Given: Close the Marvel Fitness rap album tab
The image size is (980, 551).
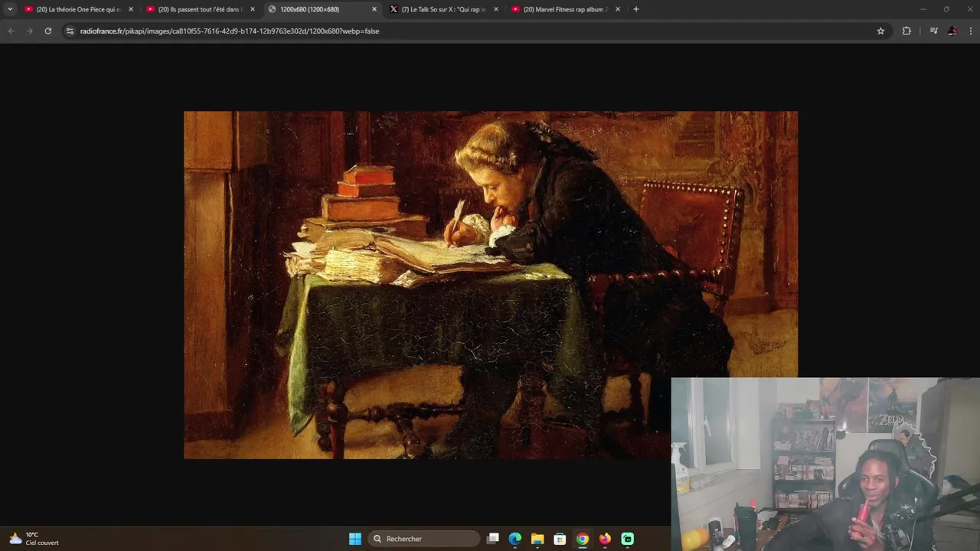Looking at the screenshot, I should pyautogui.click(x=618, y=9).
